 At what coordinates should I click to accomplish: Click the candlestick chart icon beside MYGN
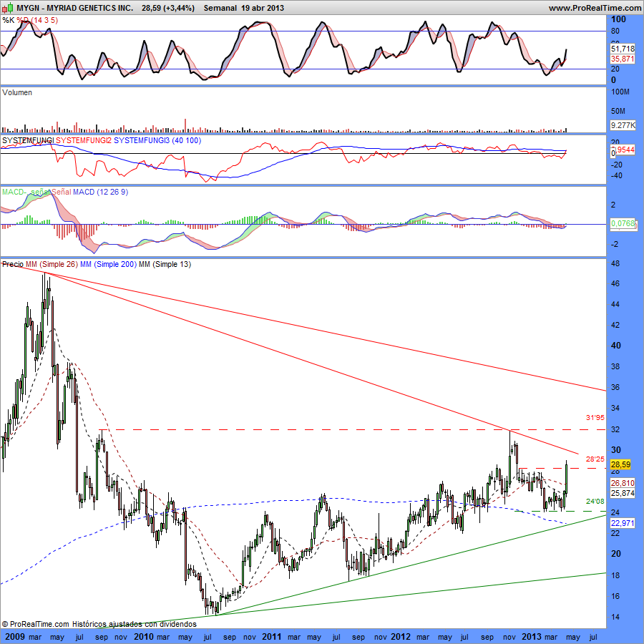tap(8, 8)
